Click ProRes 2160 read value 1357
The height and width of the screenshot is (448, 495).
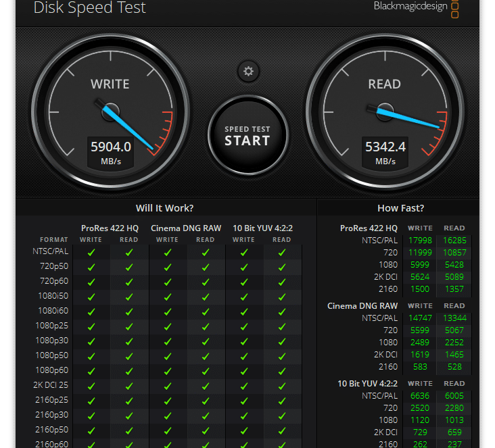454,289
